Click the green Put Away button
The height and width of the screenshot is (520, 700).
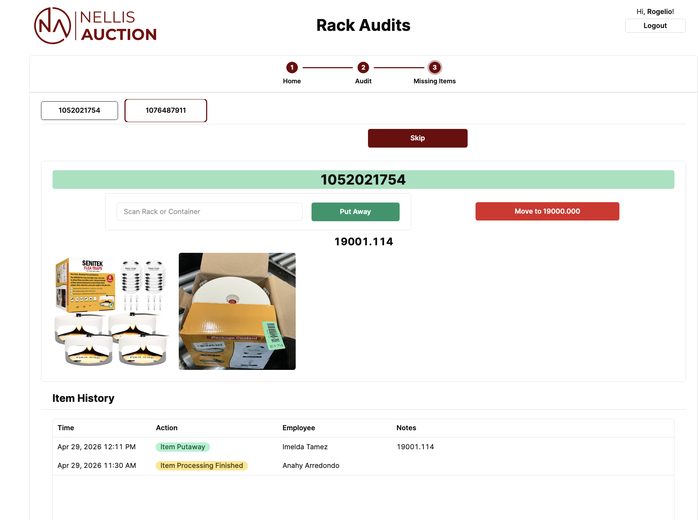pos(355,212)
